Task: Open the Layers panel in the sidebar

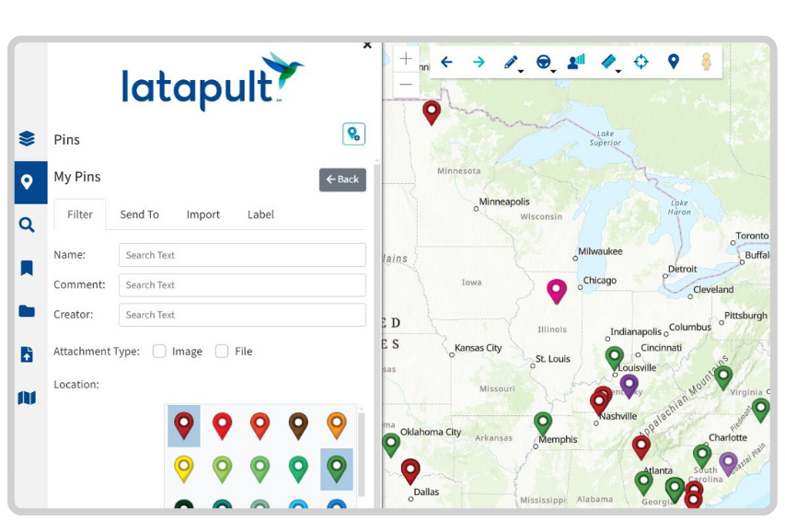Action: coord(27,138)
